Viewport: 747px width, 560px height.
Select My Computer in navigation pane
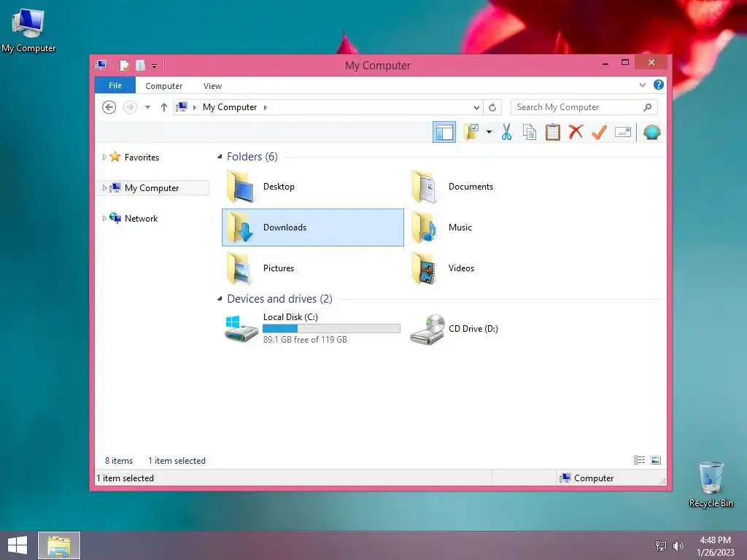pos(152,187)
